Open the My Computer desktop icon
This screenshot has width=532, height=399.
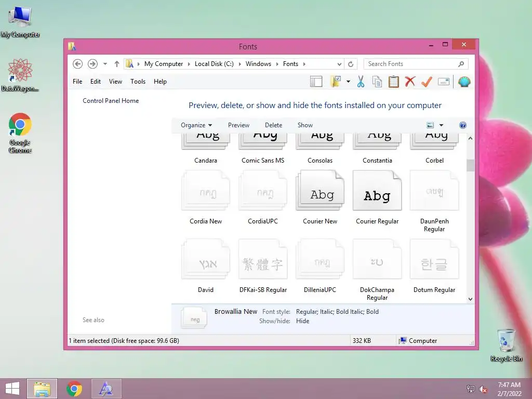[x=20, y=22]
